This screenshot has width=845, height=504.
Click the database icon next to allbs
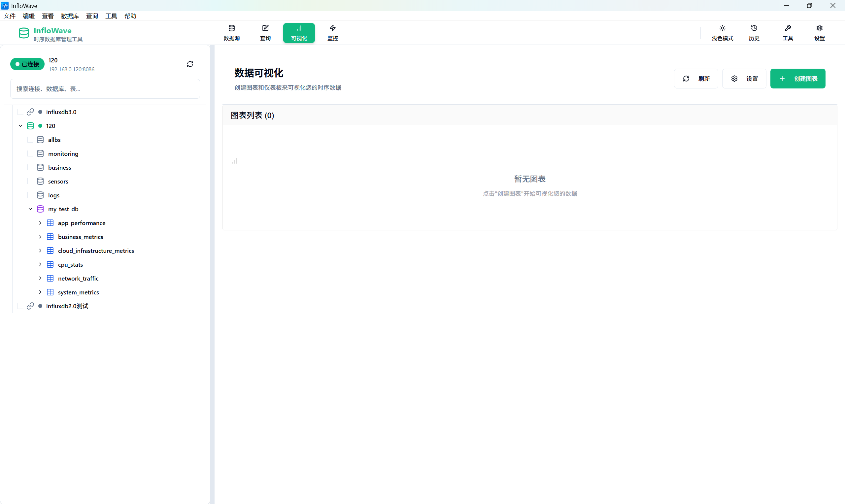(x=40, y=140)
